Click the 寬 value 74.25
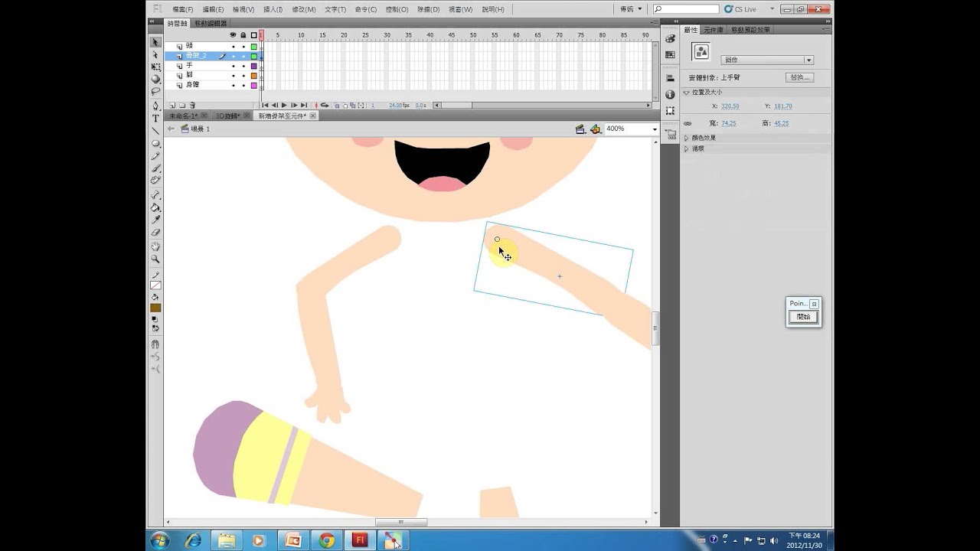Screen dimensions: 980x551 point(728,123)
